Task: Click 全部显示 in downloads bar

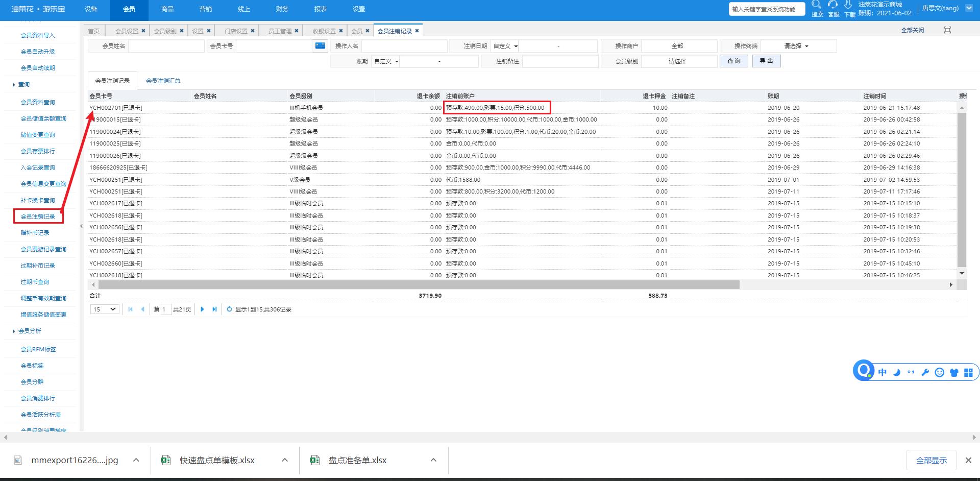Action: click(932, 460)
